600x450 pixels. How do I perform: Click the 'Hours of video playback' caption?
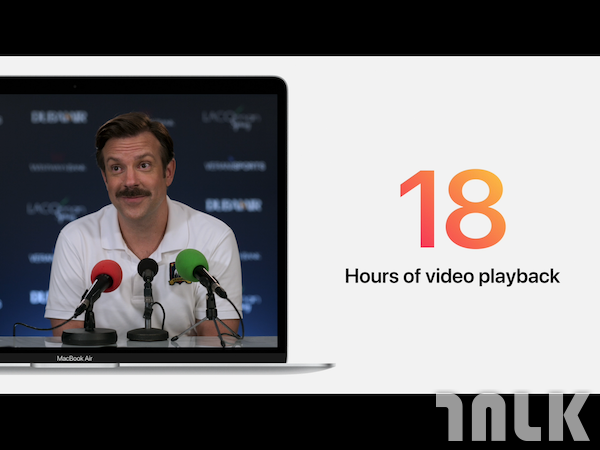tap(452, 276)
